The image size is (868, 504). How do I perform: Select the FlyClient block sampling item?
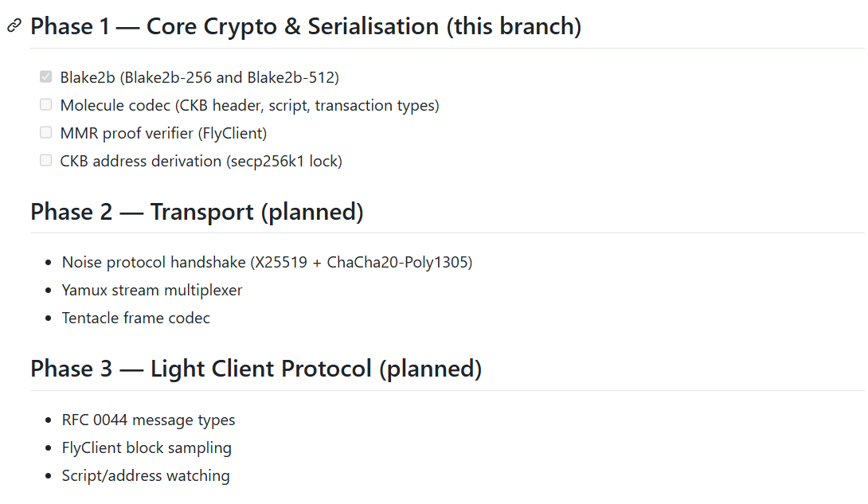click(147, 447)
